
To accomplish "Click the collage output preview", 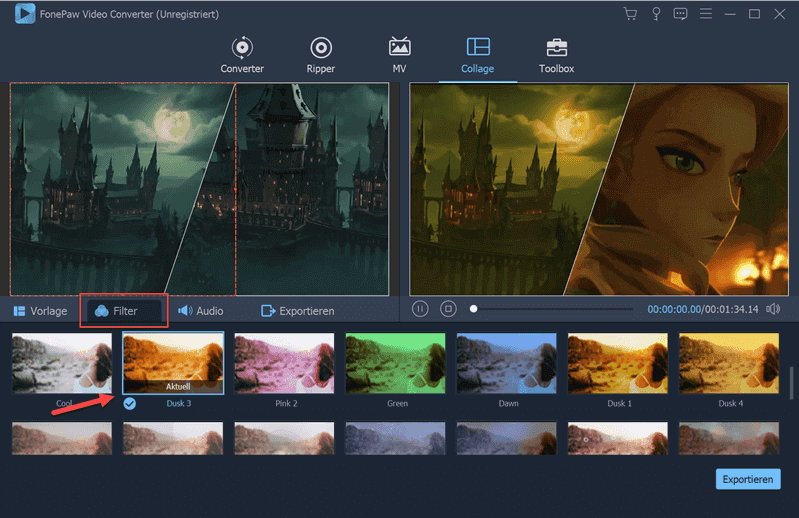I will click(599, 189).
